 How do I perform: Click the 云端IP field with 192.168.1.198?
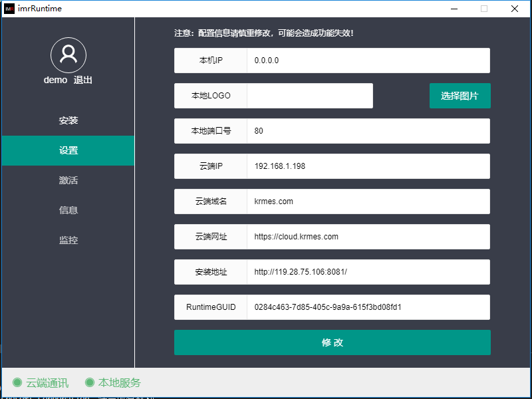click(368, 166)
